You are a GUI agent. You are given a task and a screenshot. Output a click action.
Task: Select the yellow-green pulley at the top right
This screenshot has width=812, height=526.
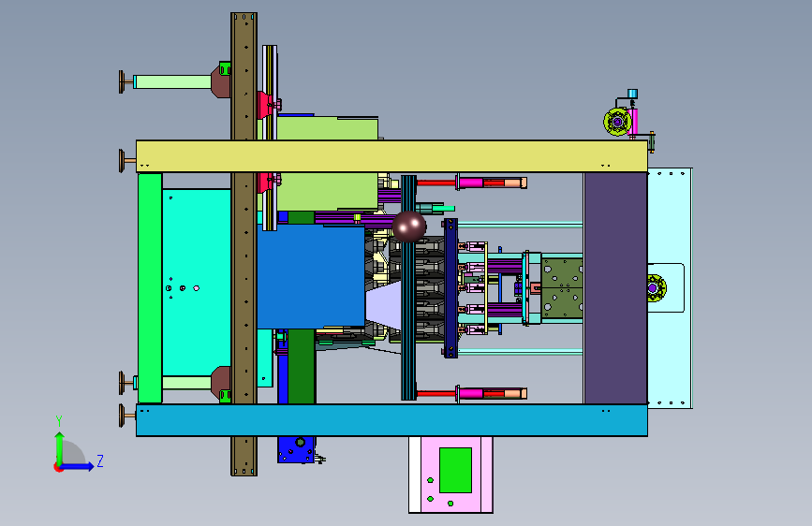(x=617, y=123)
